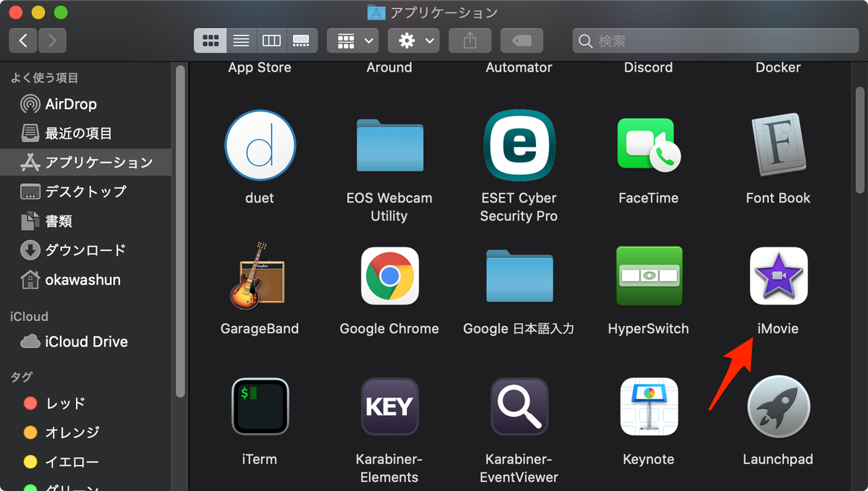Select the オレンジ orange tag
This screenshot has width=868, height=491.
85,432
